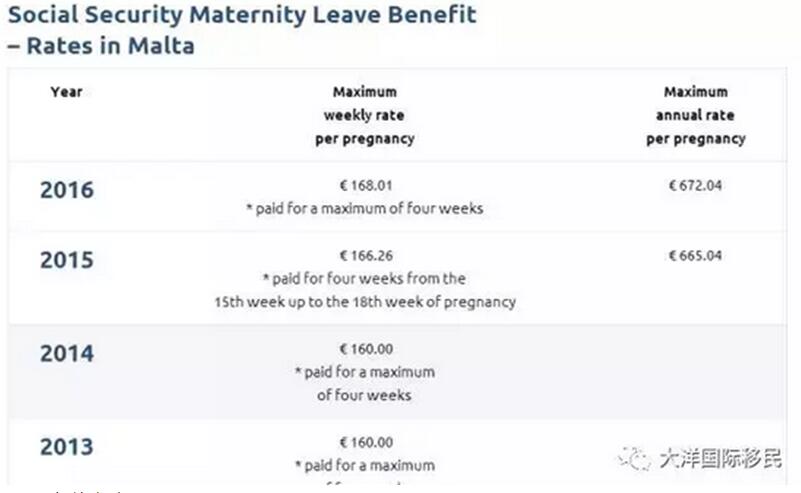Screen dimensions: 801x493
Task: Select the Maximum weekly rate column header
Action: click(365, 115)
